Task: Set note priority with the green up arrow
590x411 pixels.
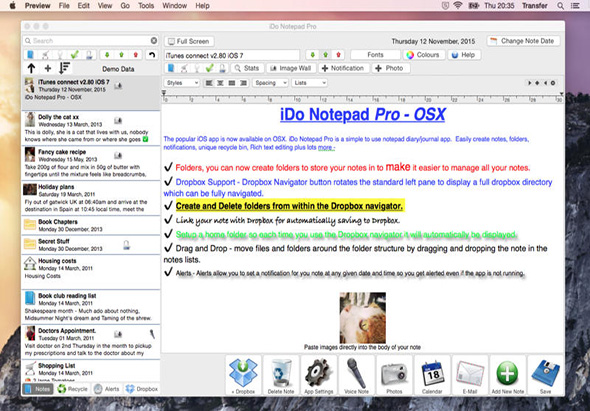Action: pos(325,55)
